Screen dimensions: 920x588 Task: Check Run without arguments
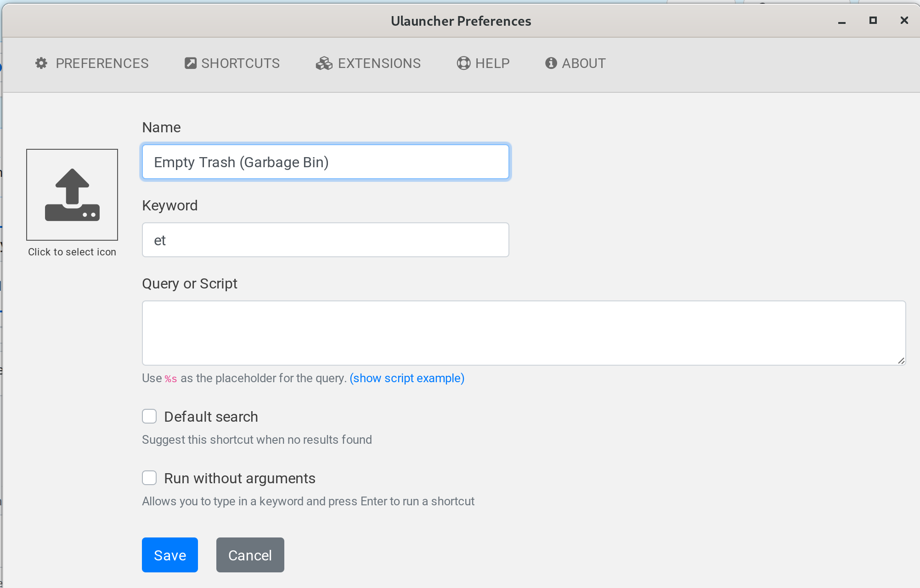click(149, 478)
